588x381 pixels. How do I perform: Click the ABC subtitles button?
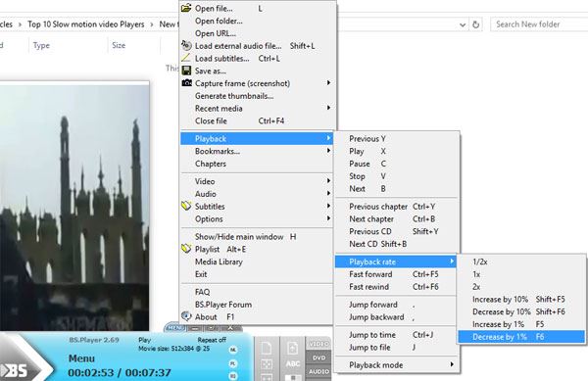click(292, 363)
